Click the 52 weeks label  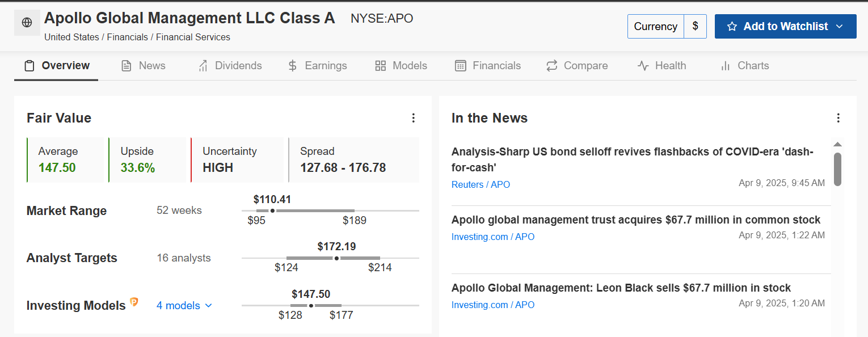pyautogui.click(x=179, y=210)
